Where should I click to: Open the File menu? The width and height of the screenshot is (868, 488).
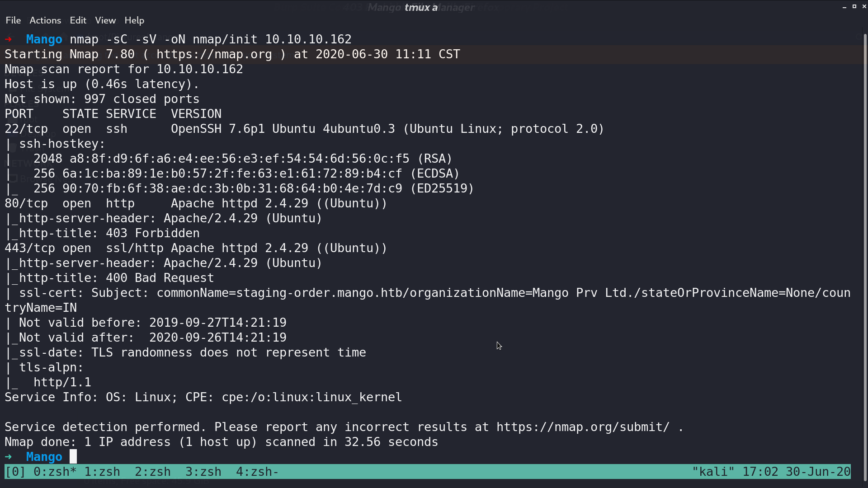13,20
